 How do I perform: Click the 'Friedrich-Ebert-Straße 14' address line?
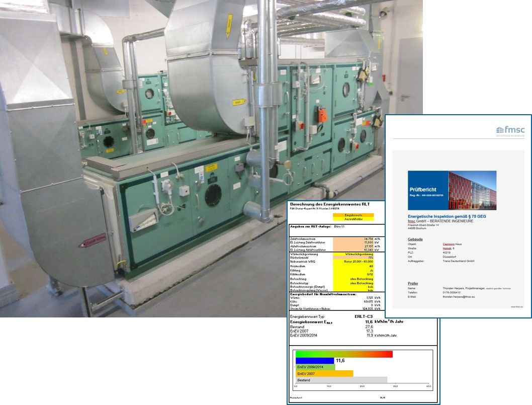423,225
